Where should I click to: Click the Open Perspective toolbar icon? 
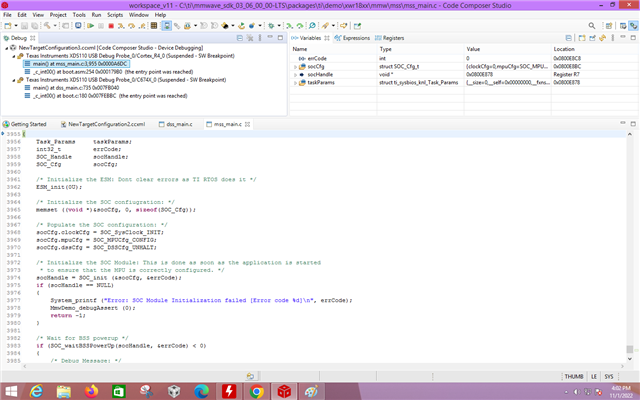[x=609, y=26]
